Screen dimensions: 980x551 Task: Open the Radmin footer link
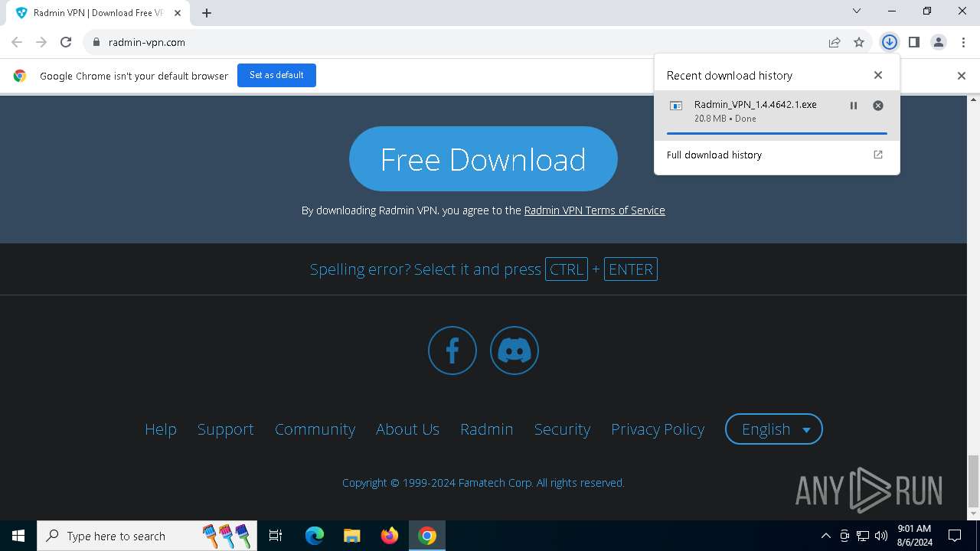[486, 429]
